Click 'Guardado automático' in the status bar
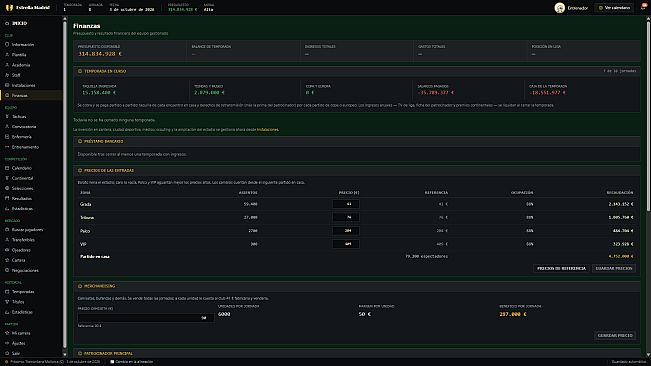651x366 pixels. (x=628, y=362)
